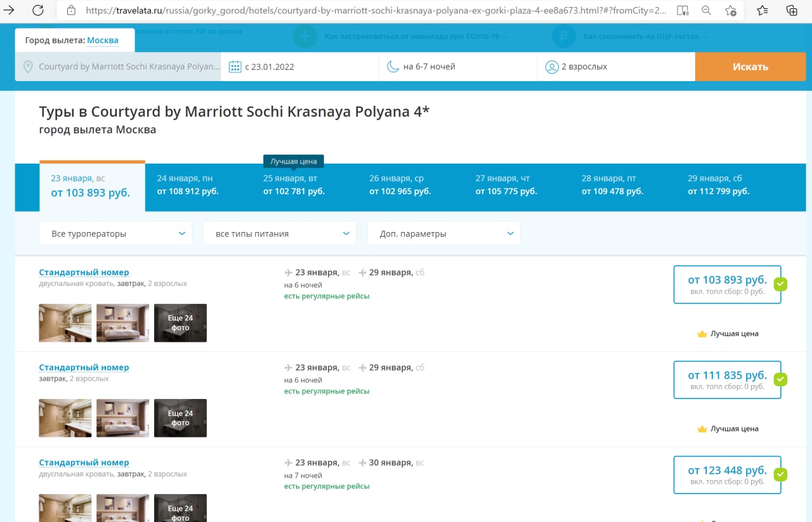
Task: Open the price button от 111 835 руб.
Action: click(727, 379)
